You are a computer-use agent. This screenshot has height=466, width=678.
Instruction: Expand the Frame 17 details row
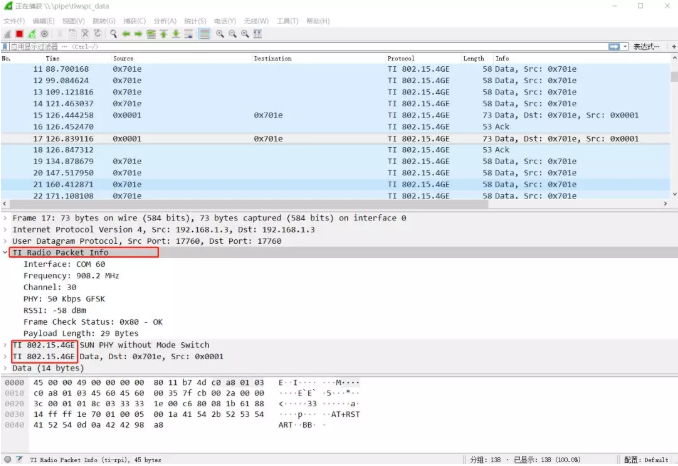[7, 217]
